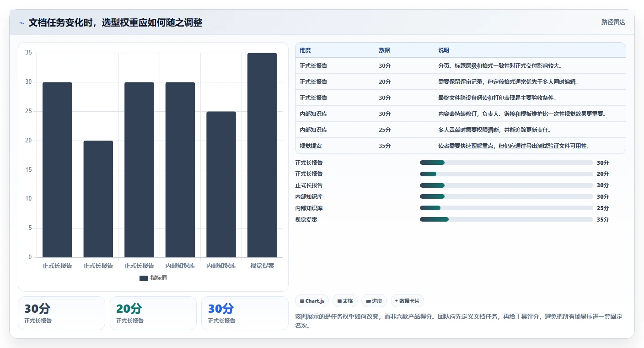Select the row about 最终文件跨设备阅读和打印
644x348 pixels.
[x=460, y=98]
